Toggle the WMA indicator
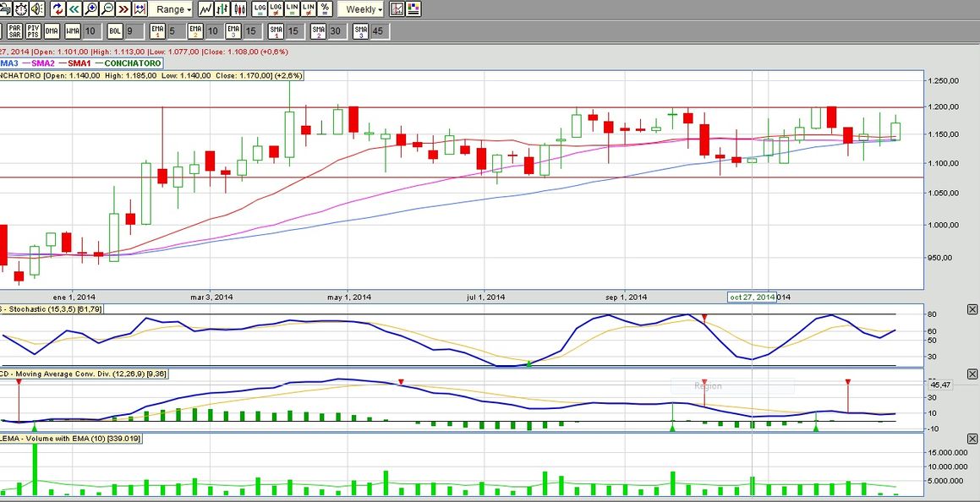The image size is (980, 502). click(73, 31)
